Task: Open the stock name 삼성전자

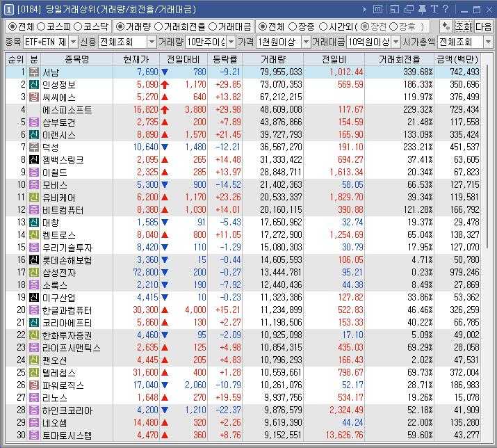Action: (59, 273)
